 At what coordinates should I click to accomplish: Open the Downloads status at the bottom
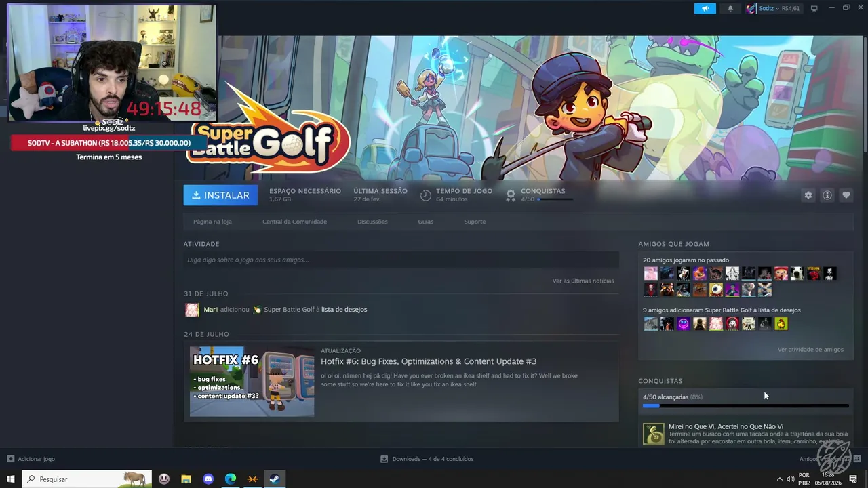[x=427, y=459]
